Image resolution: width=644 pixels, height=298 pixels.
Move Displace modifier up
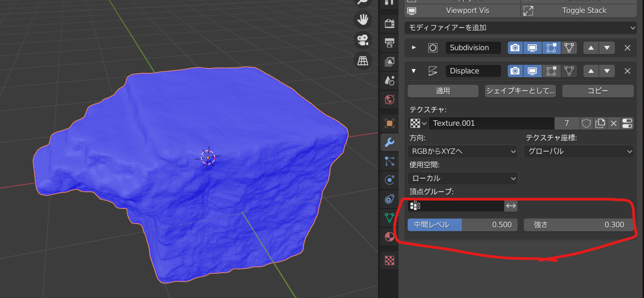591,71
